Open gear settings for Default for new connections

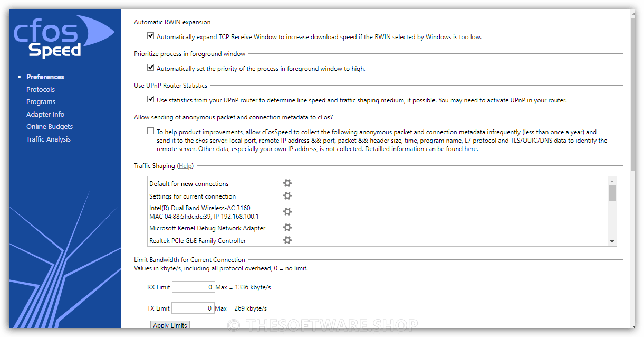coord(287,183)
